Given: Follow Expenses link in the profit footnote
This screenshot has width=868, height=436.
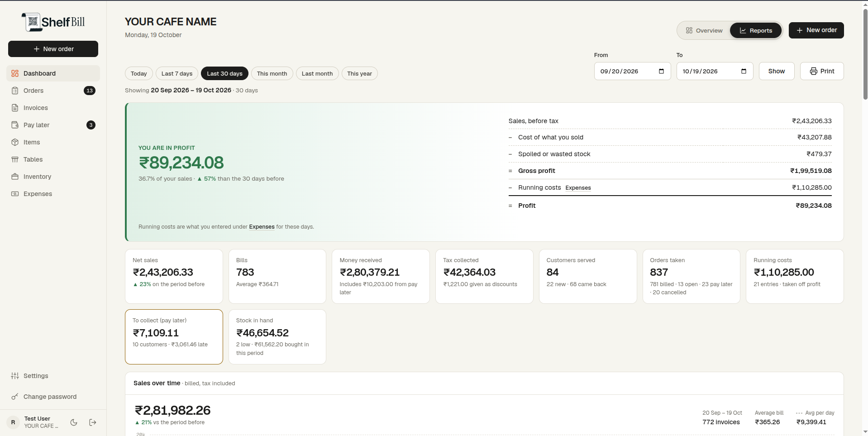Looking at the screenshot, I should (262, 227).
